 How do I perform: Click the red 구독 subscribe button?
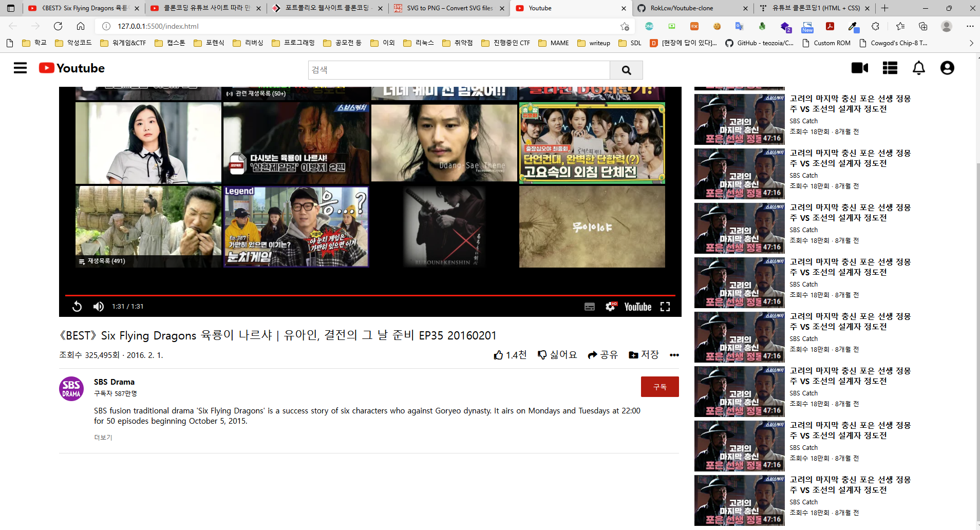[x=659, y=387]
